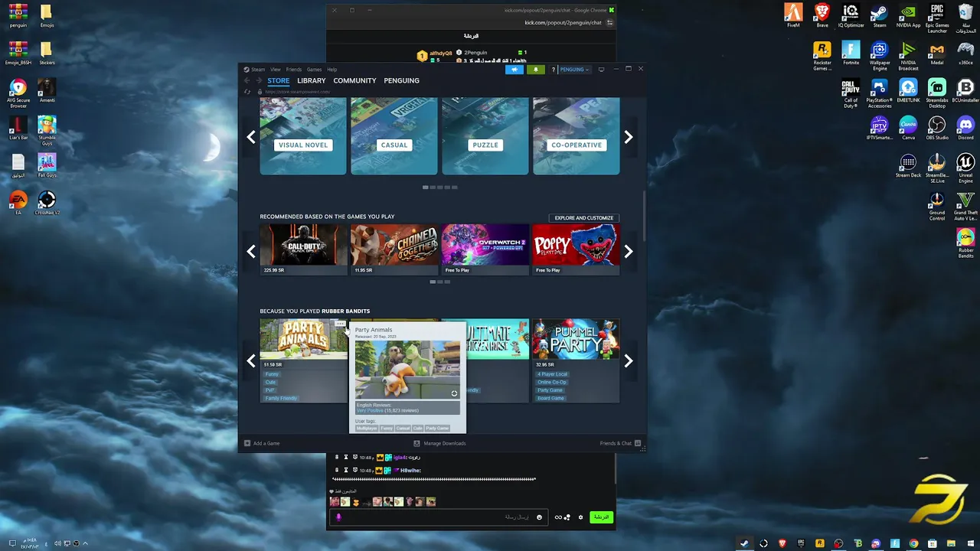Open Streamlabs Desktop icon
Image resolution: width=980 pixels, height=551 pixels.
coord(937,93)
